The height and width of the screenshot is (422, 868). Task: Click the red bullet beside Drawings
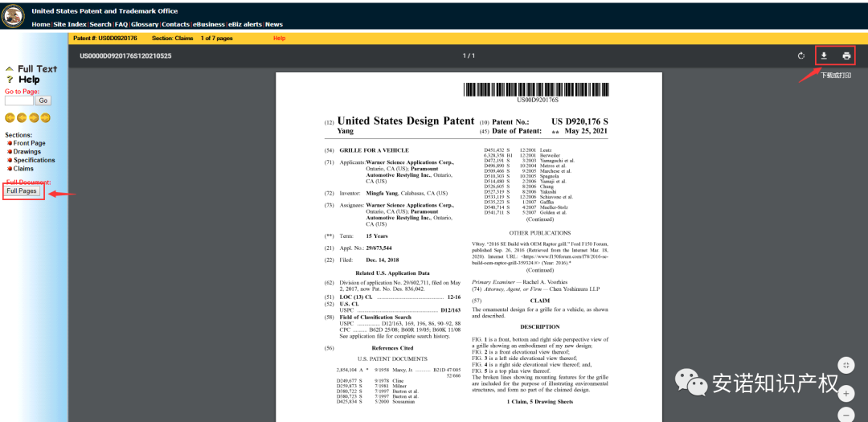tap(10, 152)
